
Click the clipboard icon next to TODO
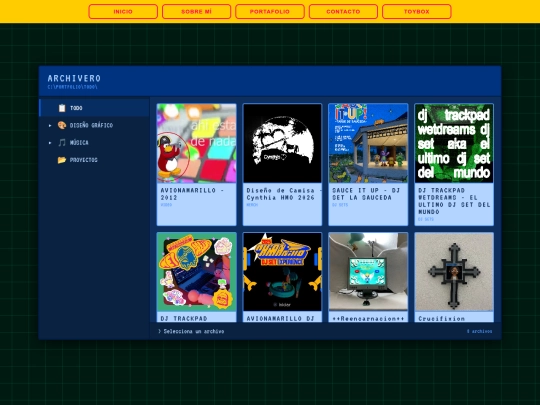(62, 108)
